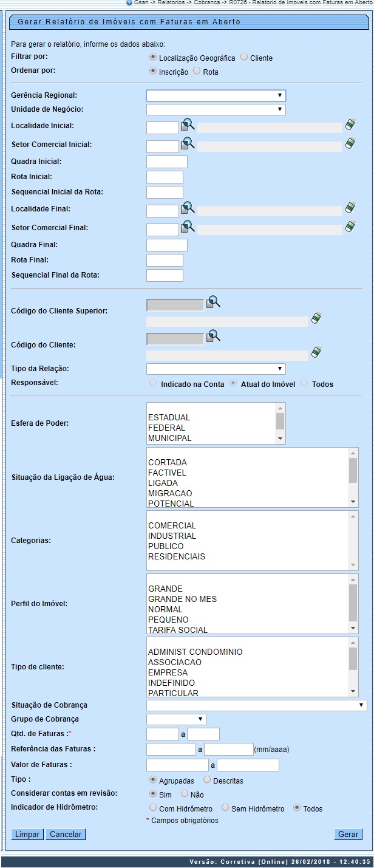The image size is (374, 868).
Task: Click eraser icon for Localidade Inicial
Action: pyautogui.click(x=350, y=125)
